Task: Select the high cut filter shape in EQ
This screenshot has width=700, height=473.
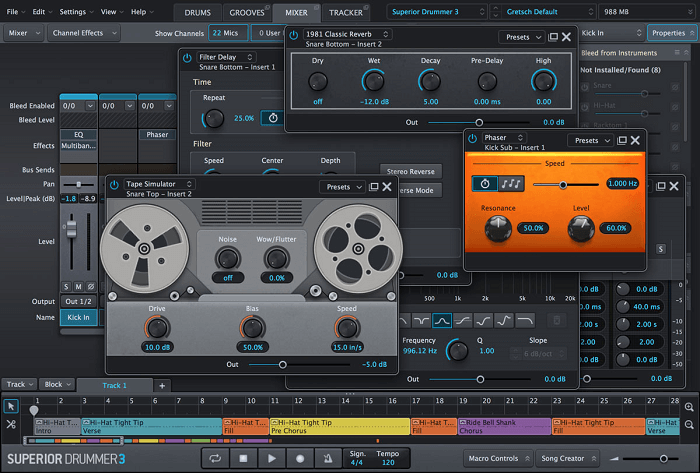Action: pos(525,320)
